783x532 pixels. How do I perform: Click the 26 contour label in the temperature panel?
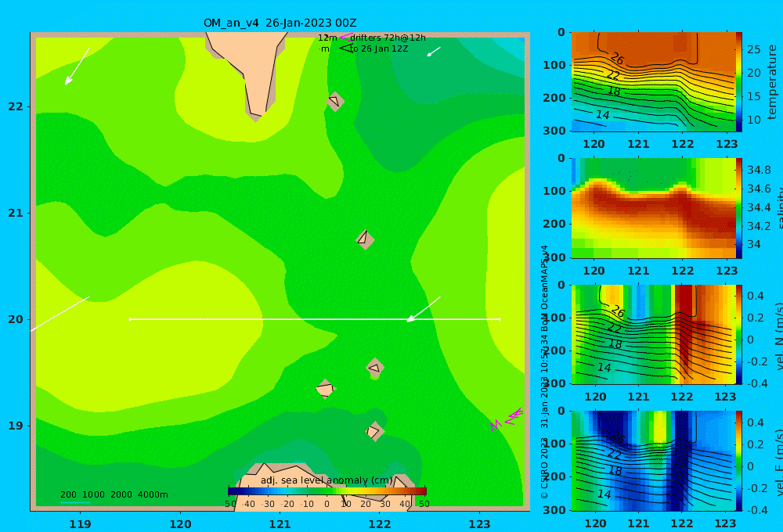click(x=617, y=60)
